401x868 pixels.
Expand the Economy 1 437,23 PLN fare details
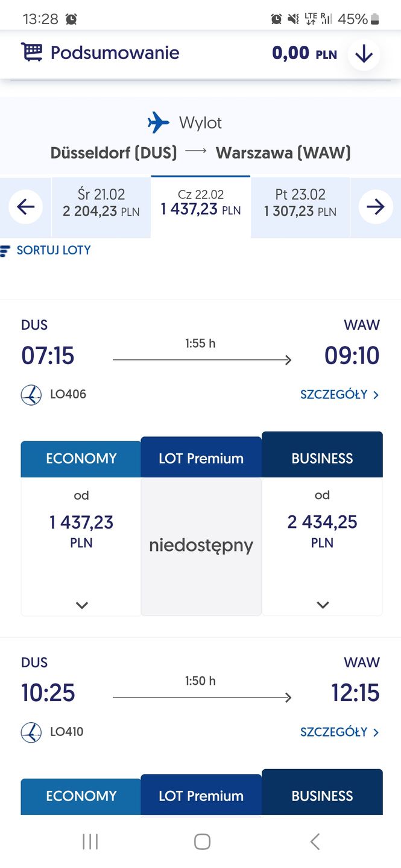[x=81, y=605]
